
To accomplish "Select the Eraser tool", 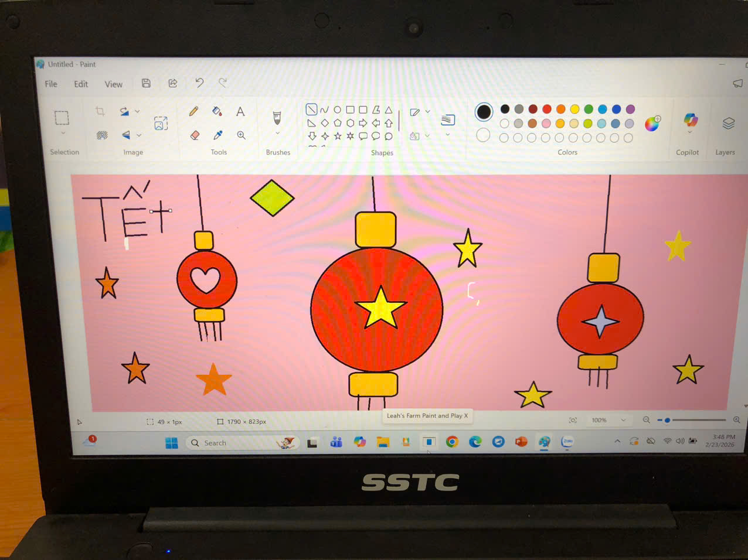I will 195,135.
